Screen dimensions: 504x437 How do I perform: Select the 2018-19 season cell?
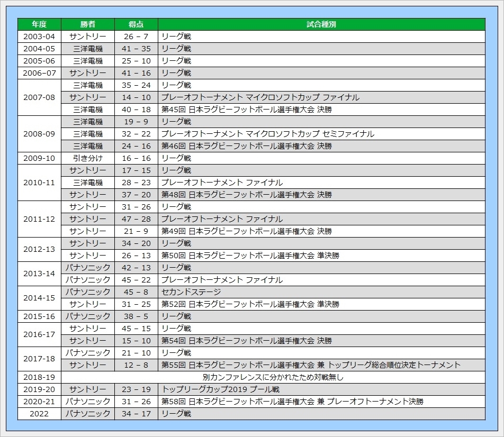[39, 377]
